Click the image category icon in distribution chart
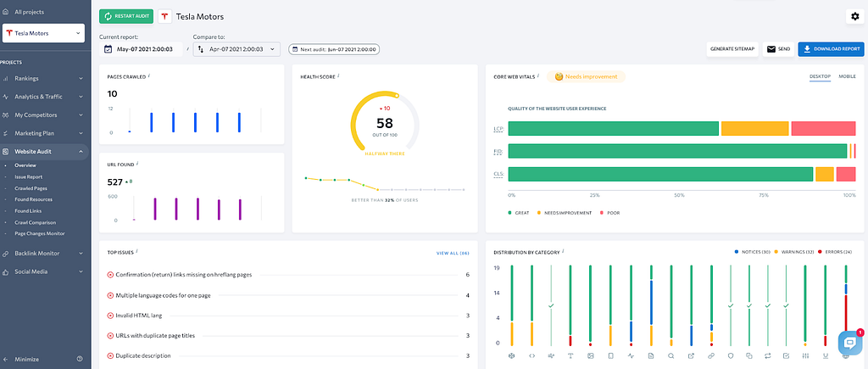Screen dimensions: 868x369 coord(590,355)
